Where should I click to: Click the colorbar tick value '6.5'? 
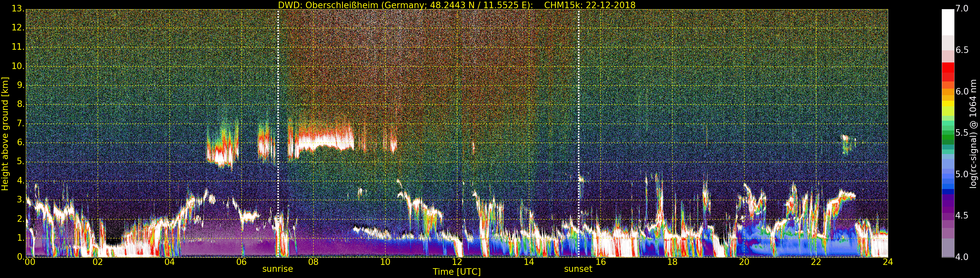tap(962, 50)
